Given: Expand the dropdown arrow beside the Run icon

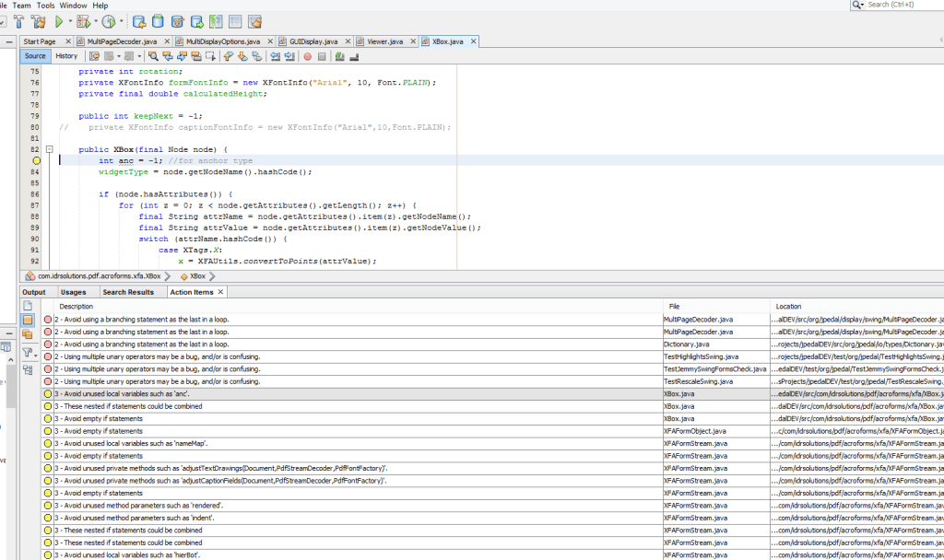Looking at the screenshot, I should pos(69,19).
